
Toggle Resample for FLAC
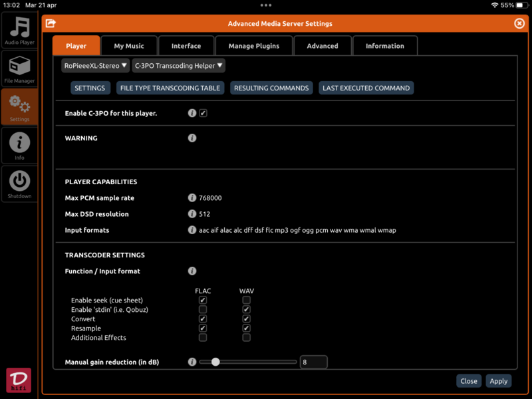[203, 328]
